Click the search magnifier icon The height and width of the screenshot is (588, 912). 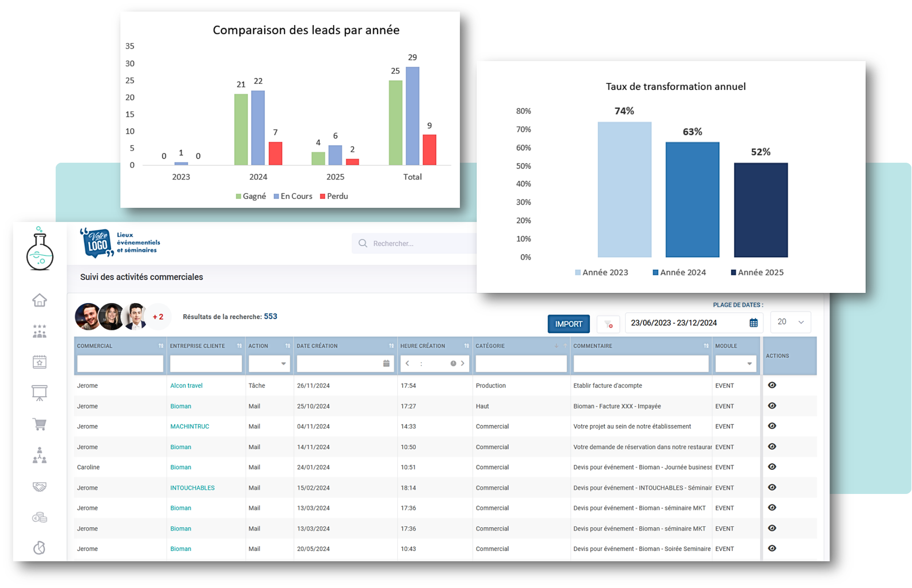[x=363, y=243]
